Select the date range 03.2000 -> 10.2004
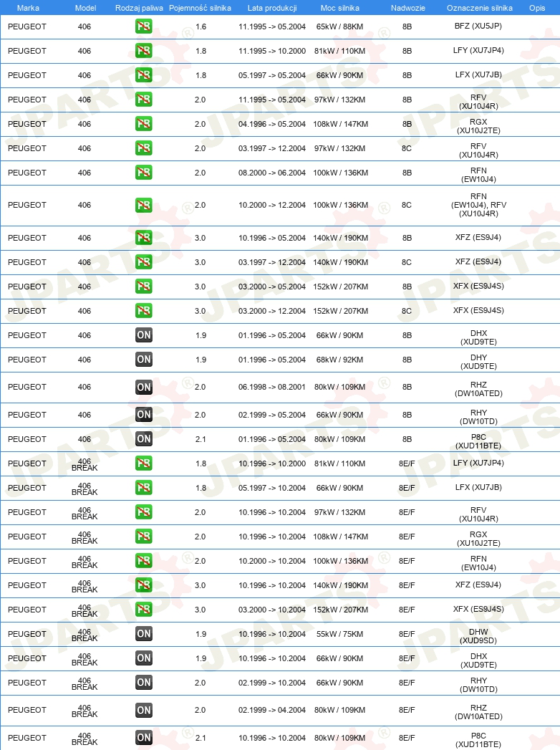Viewport: 560px width, 750px height. point(272,610)
